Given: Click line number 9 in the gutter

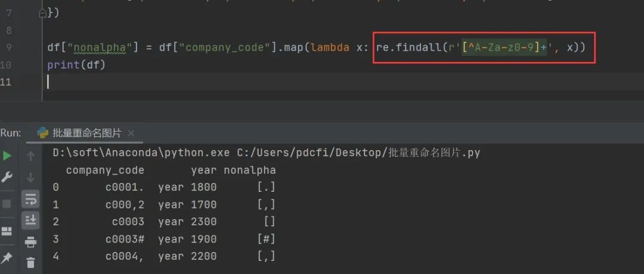Looking at the screenshot, I should [x=8, y=48].
